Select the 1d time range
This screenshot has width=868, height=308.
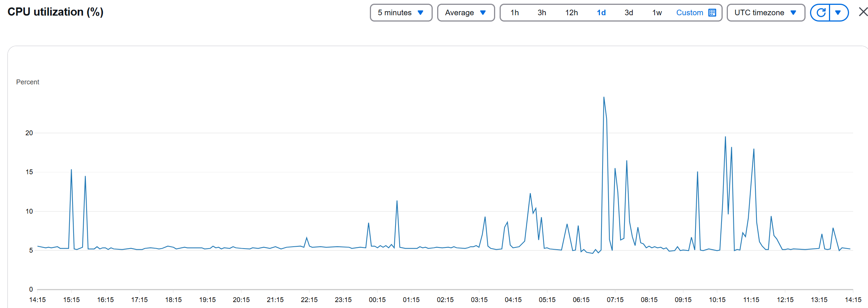pyautogui.click(x=601, y=13)
